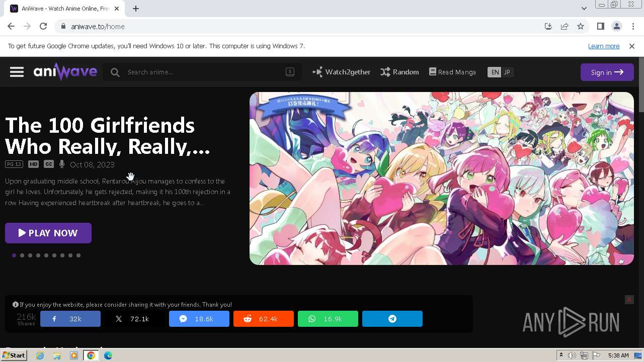
Task: Click the CC subtitle badge
Action: pyautogui.click(x=49, y=164)
